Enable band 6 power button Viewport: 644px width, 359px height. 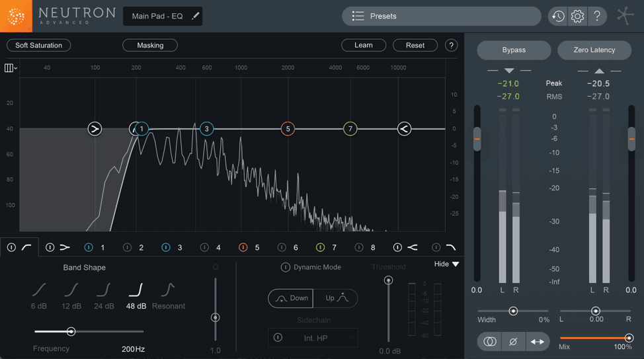pyautogui.click(x=282, y=247)
